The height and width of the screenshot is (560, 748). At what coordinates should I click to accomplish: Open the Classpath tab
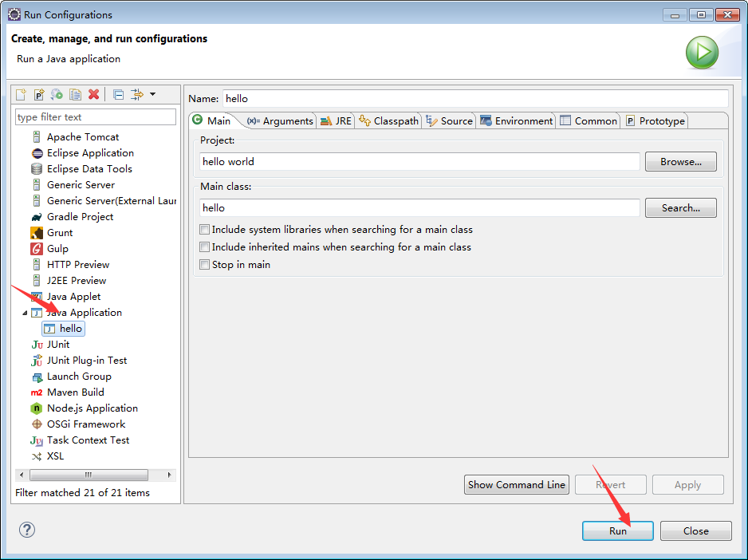(x=389, y=121)
